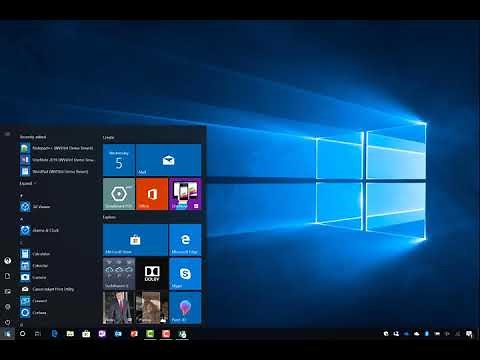Viewport: 480px width, 360px height.
Task: Open the Dolby tile
Action: (x=152, y=273)
